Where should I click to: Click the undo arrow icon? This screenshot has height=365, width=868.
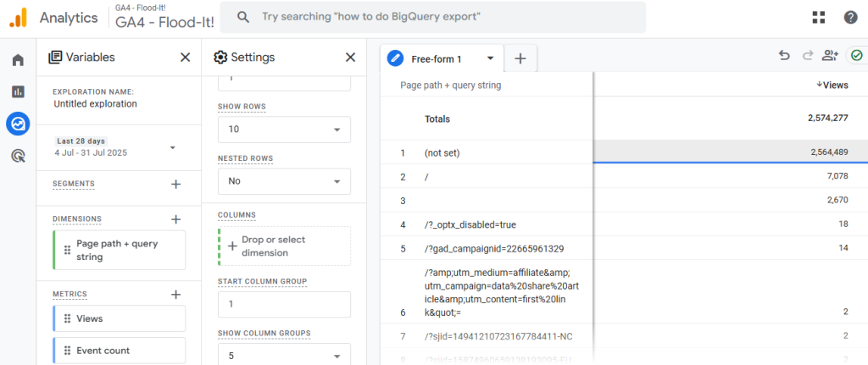pos(785,56)
